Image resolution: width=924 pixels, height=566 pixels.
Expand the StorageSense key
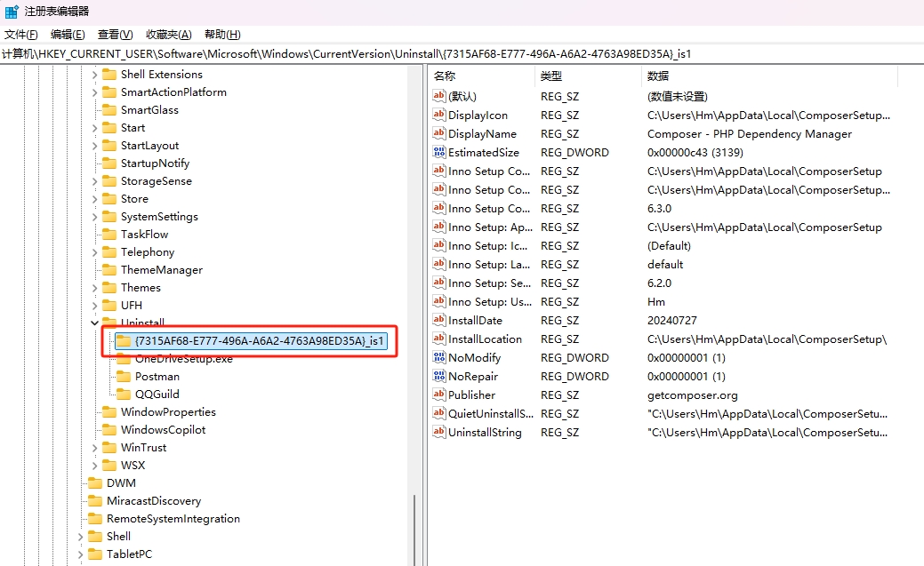pyautogui.click(x=94, y=181)
